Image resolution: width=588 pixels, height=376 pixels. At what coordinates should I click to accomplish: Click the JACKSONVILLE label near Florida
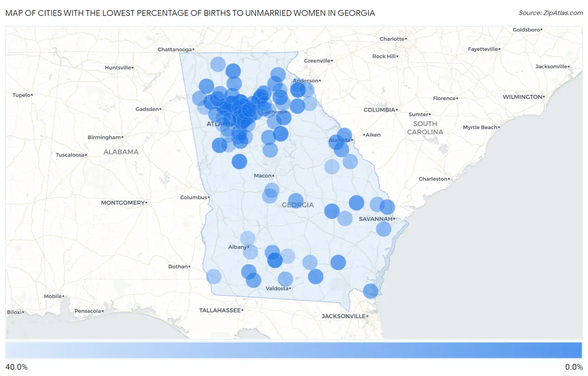[x=343, y=316]
